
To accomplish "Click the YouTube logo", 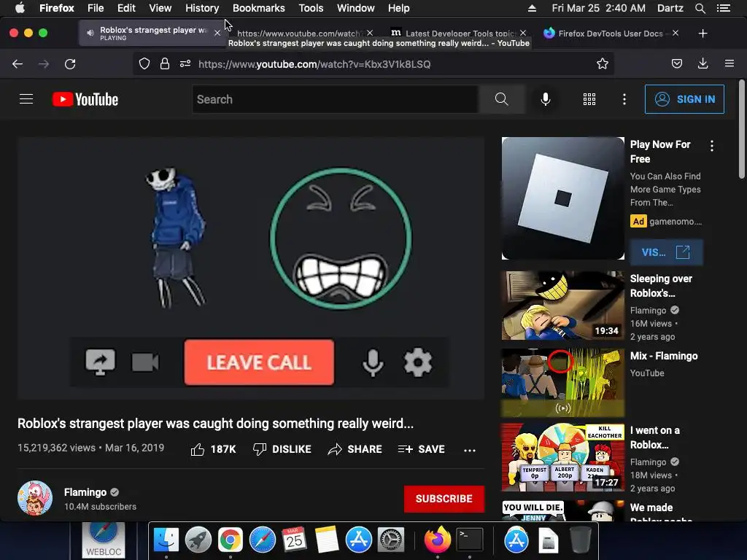I will coord(85,99).
